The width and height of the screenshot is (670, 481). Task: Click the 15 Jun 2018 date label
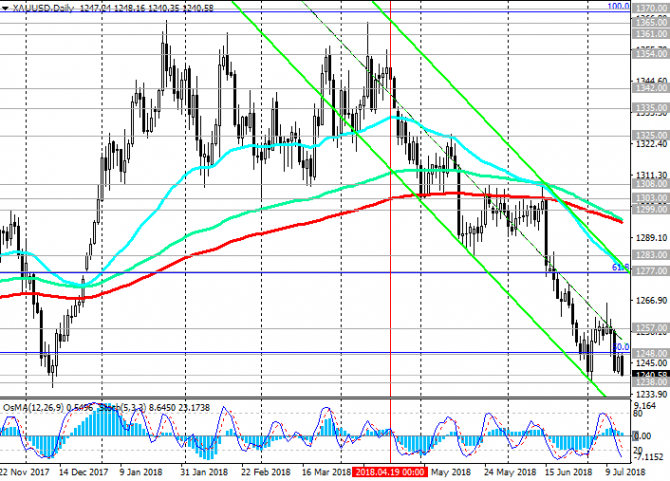[x=568, y=472]
